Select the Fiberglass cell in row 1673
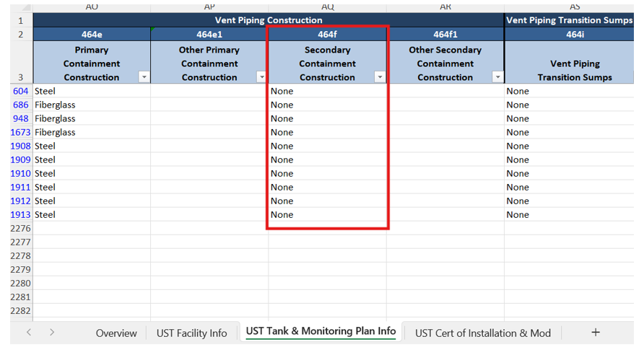The height and width of the screenshot is (355, 644). pos(92,132)
